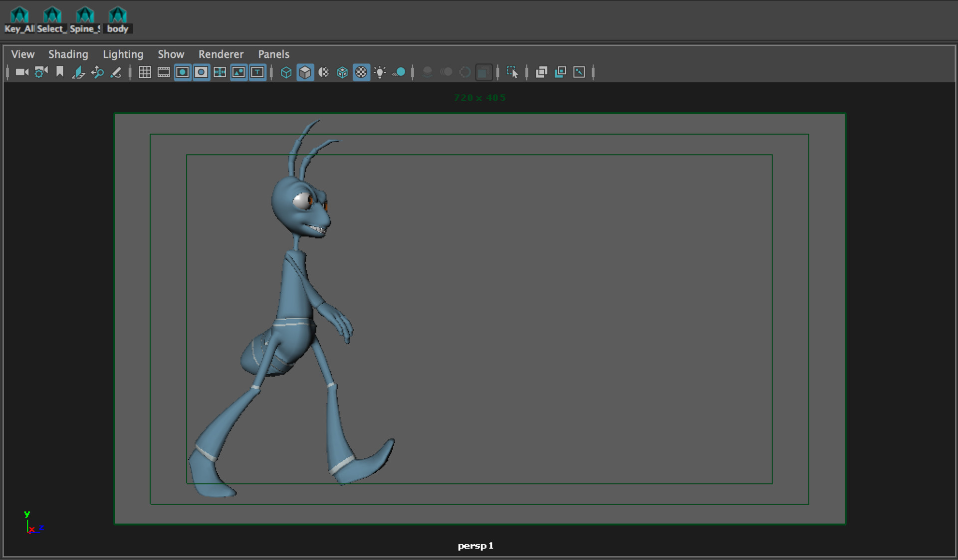
Task: Open the Shading panel menu
Action: 68,54
